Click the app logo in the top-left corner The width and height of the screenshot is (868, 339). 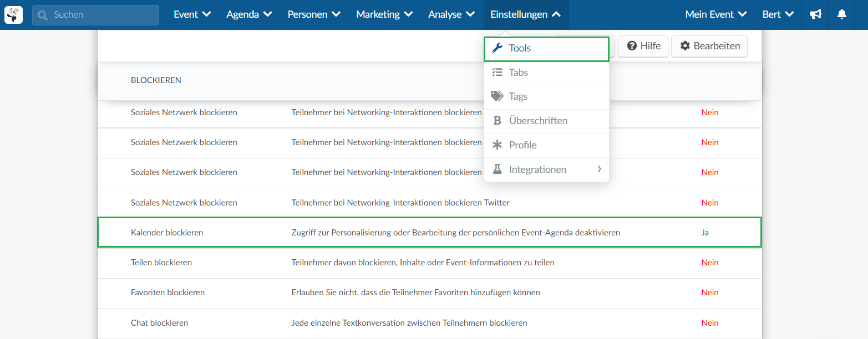click(14, 15)
